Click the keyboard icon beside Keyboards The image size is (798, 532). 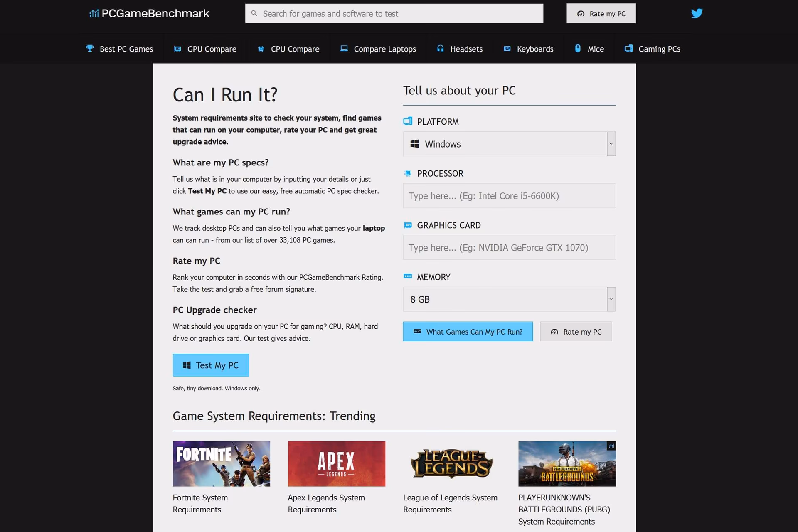pos(507,49)
